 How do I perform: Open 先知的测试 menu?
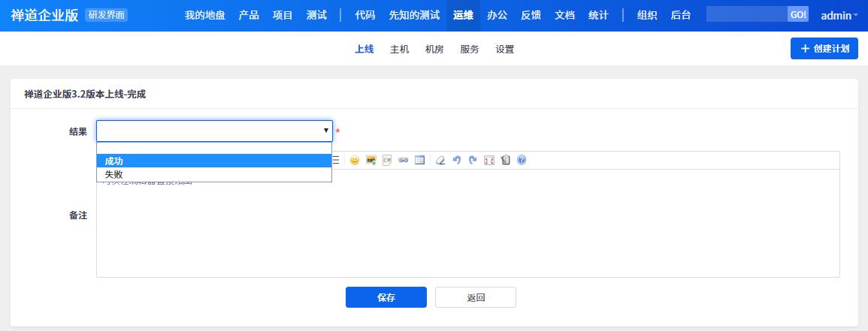414,16
